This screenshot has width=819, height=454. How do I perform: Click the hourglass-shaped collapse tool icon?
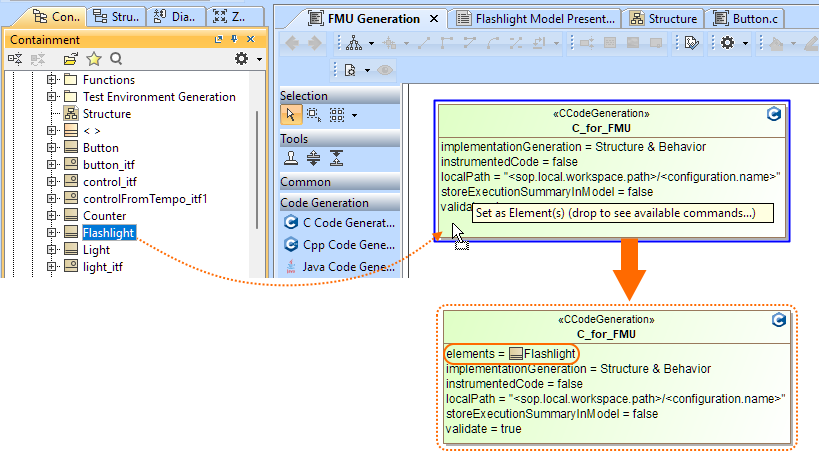pos(336,158)
